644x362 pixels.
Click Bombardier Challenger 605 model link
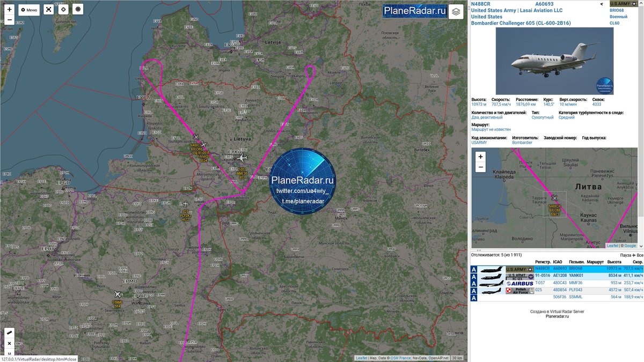(x=521, y=23)
